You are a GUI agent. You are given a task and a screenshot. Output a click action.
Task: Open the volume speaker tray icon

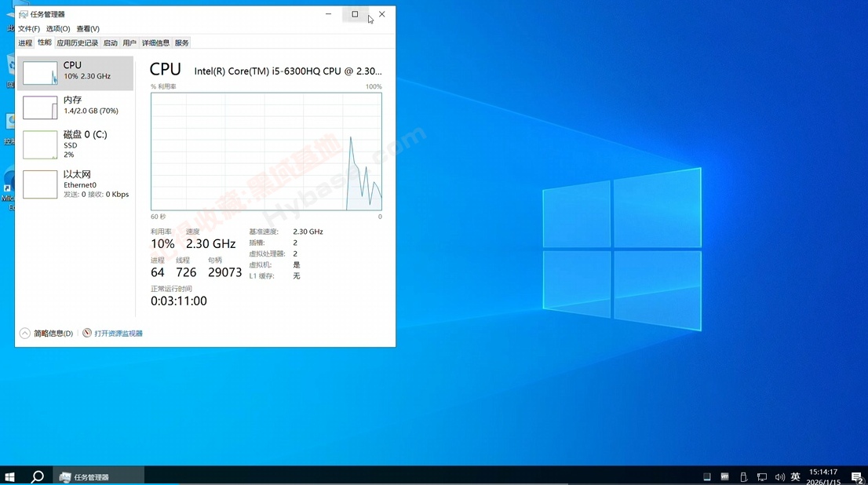click(779, 476)
